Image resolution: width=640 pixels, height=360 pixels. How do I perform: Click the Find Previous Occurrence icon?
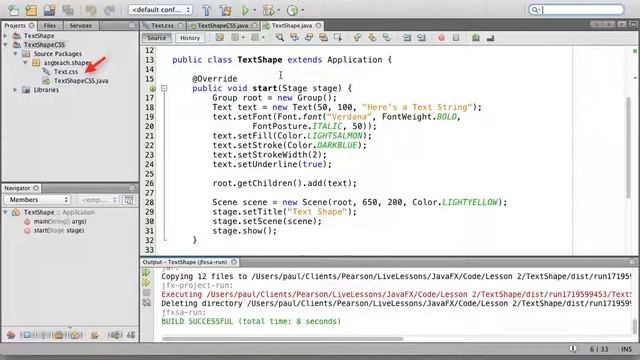294,38
